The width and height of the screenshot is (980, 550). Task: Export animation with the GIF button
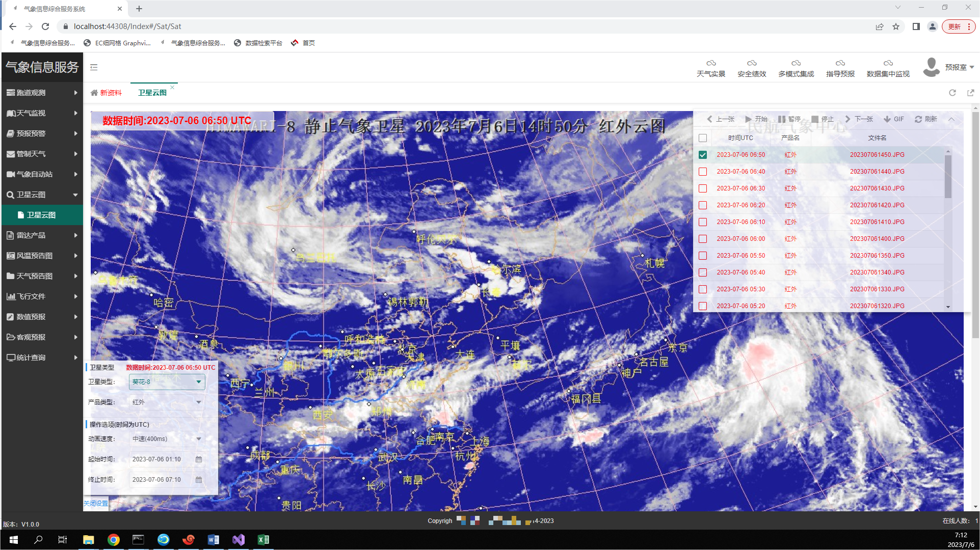pyautogui.click(x=894, y=119)
